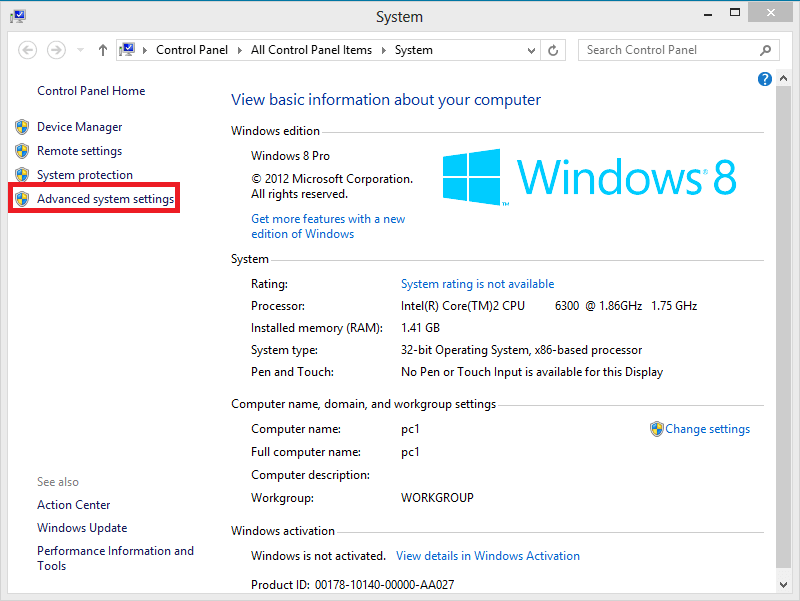Click the WORKGROUP value
The image size is (800, 601).
point(437,497)
